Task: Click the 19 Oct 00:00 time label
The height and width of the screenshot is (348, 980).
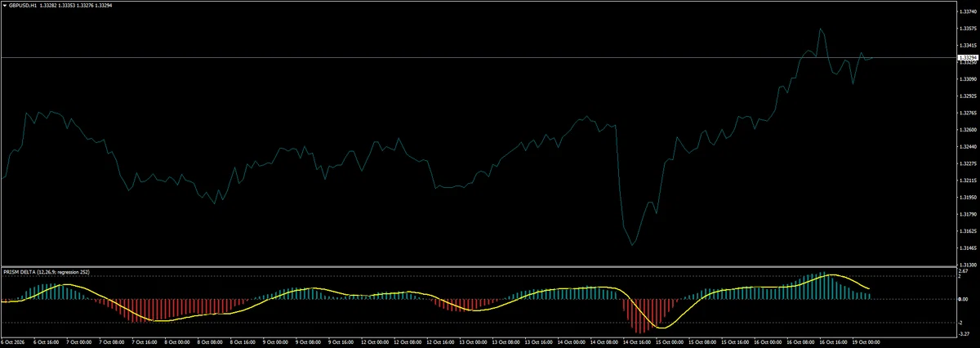Action: click(x=866, y=342)
